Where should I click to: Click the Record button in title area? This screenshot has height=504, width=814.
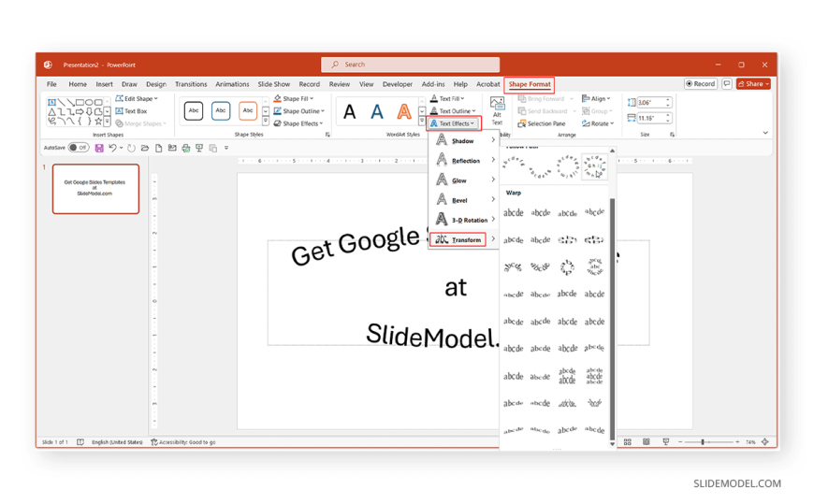pos(700,83)
